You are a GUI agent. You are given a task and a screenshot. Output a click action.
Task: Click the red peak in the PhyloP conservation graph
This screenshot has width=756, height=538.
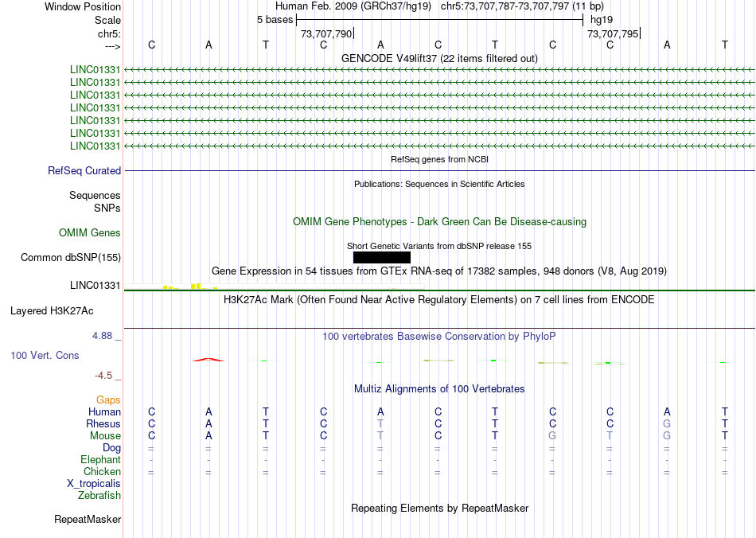coord(208,360)
